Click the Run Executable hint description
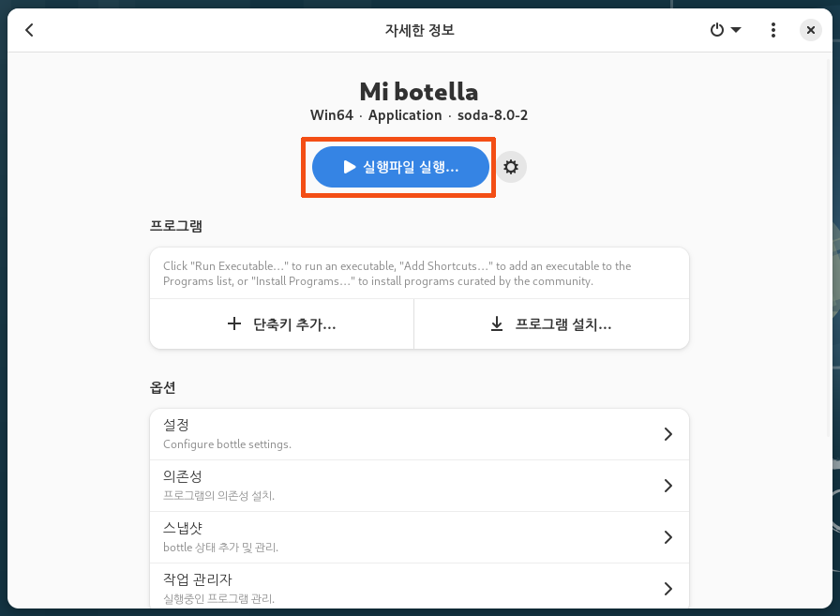 coord(397,274)
